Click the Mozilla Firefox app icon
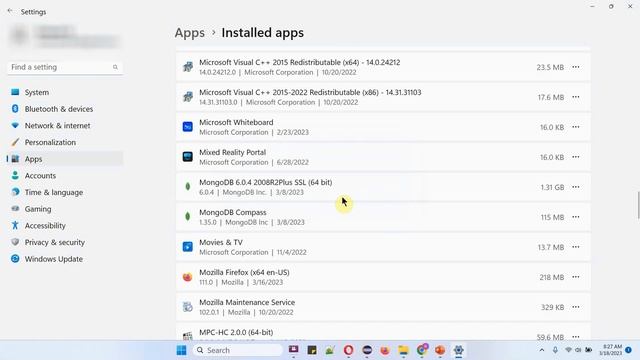 pyautogui.click(x=187, y=277)
